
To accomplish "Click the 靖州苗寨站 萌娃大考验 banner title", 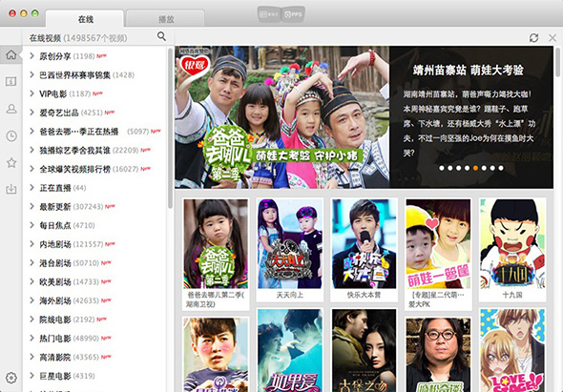I will tap(468, 70).
